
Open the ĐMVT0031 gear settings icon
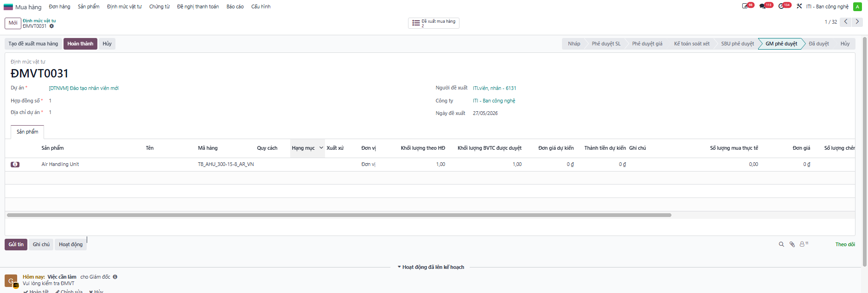point(51,26)
